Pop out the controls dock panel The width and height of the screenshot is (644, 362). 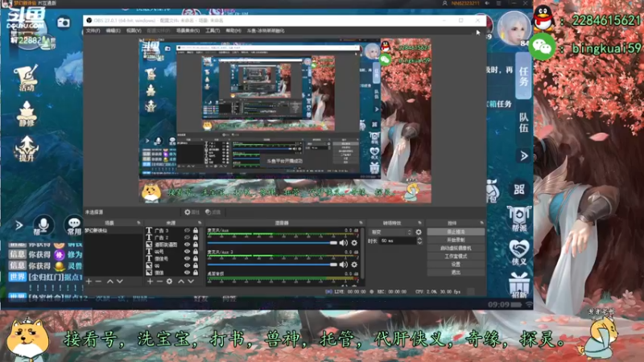(x=481, y=223)
